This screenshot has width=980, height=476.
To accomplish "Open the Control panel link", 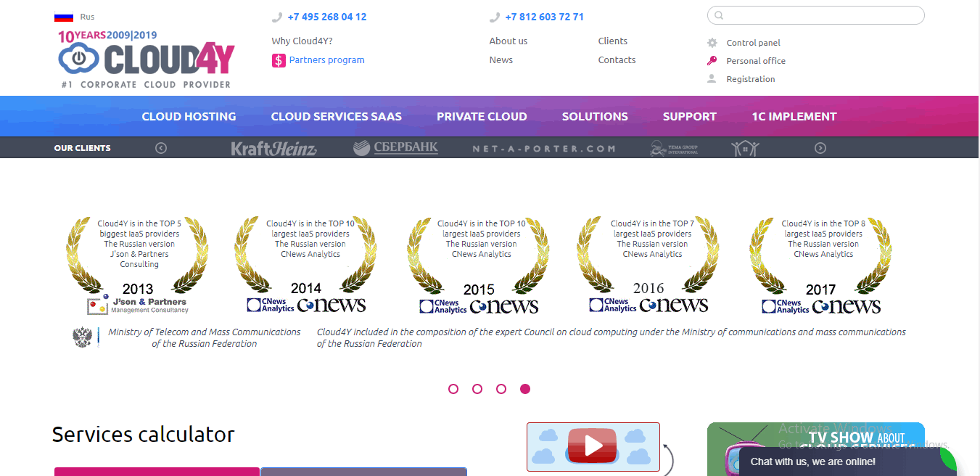I will (754, 43).
